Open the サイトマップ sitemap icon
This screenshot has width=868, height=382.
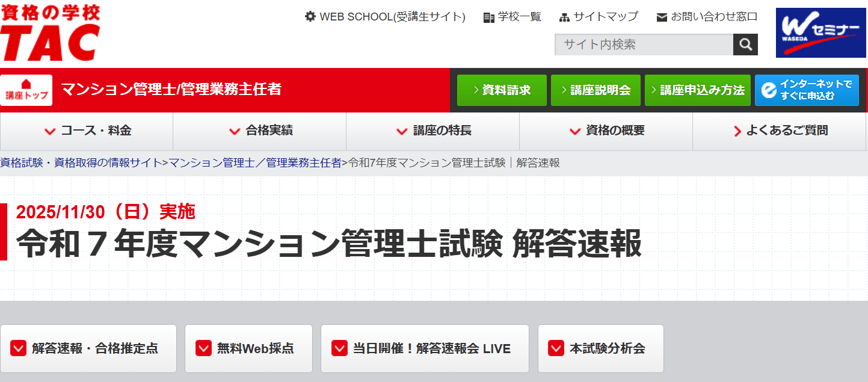[564, 17]
